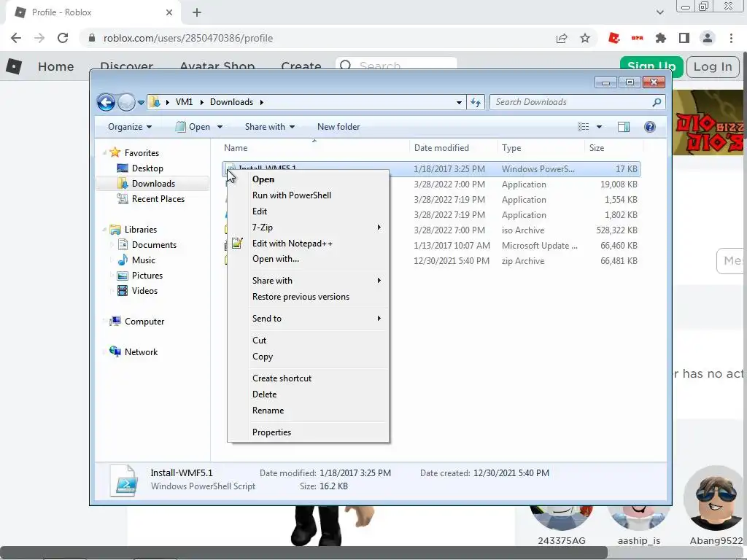This screenshot has height=560, width=747.
Task: Expand the view options dropdown arrow
Action: tap(600, 127)
